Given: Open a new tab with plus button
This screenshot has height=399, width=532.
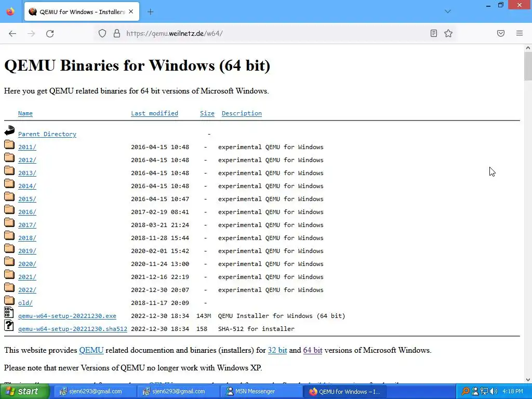Looking at the screenshot, I should (x=150, y=12).
